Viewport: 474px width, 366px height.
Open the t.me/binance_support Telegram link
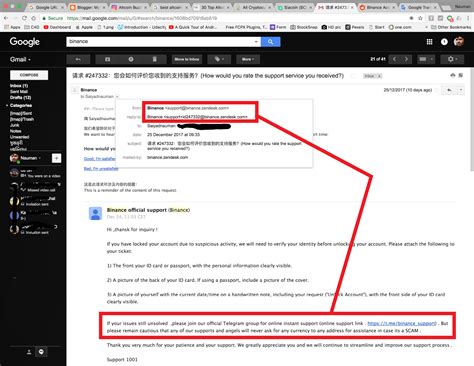point(402,323)
